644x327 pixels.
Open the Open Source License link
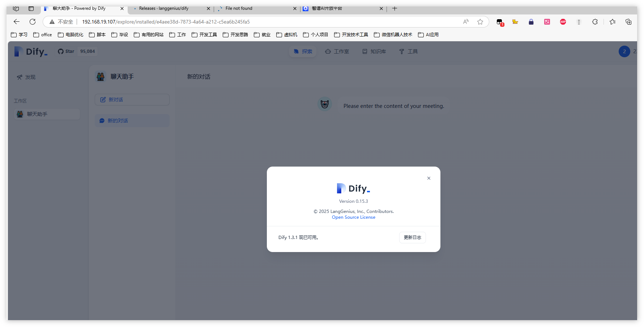[353, 217]
